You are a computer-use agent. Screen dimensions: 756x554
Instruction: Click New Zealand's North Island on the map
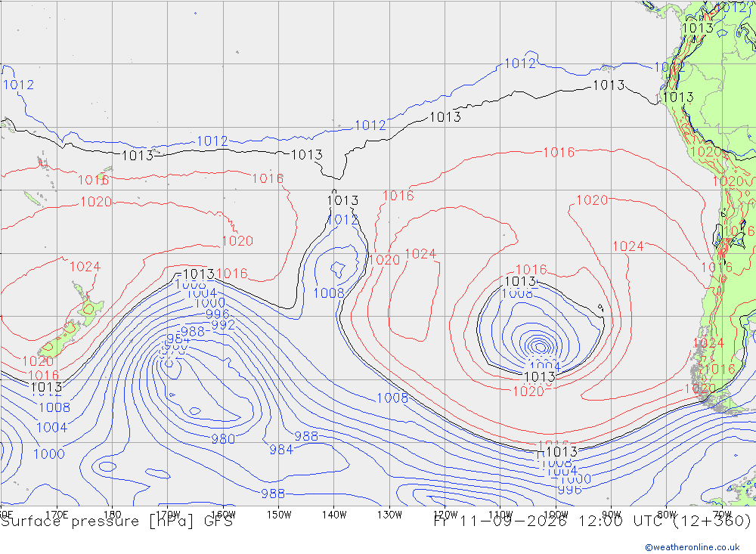(x=88, y=303)
